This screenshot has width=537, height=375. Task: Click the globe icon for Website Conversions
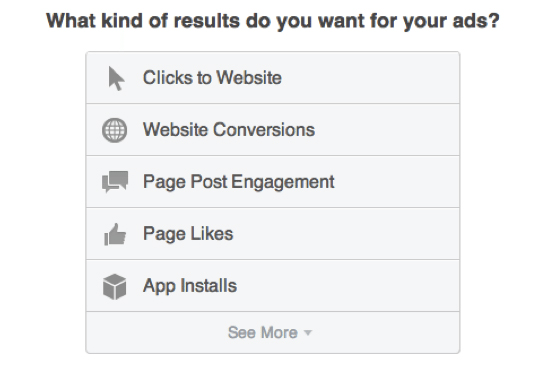click(114, 130)
